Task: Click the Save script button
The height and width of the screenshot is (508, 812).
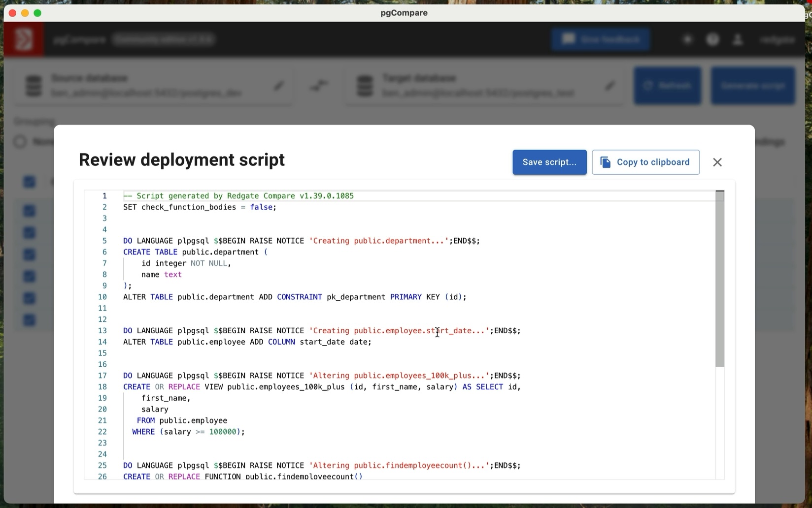Action: (x=549, y=162)
